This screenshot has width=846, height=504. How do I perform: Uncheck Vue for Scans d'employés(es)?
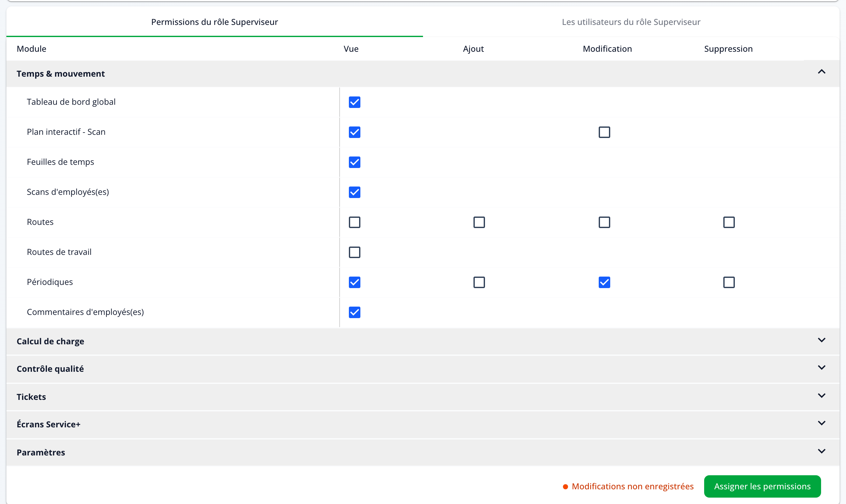355,192
